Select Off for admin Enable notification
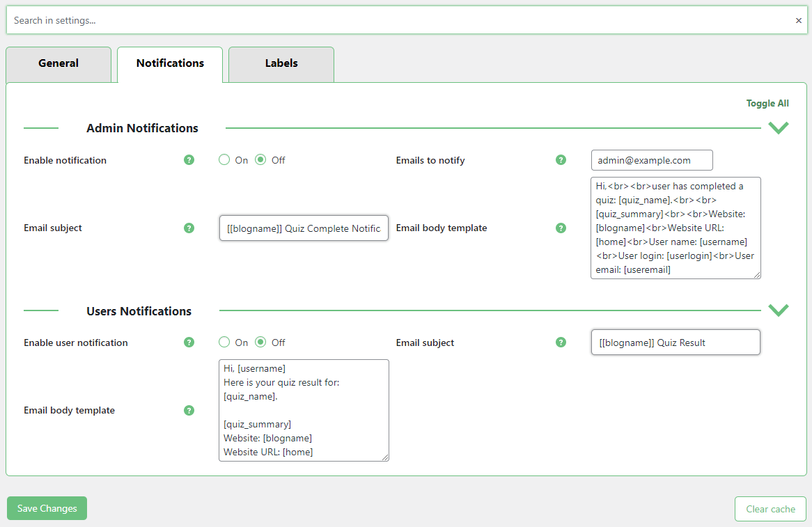 [x=260, y=160]
